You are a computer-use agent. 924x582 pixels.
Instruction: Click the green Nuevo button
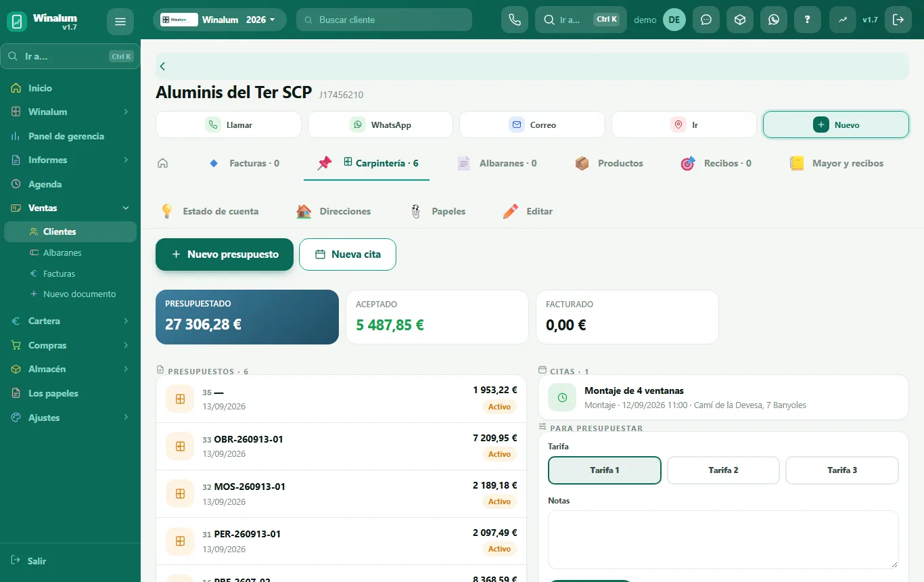836,125
